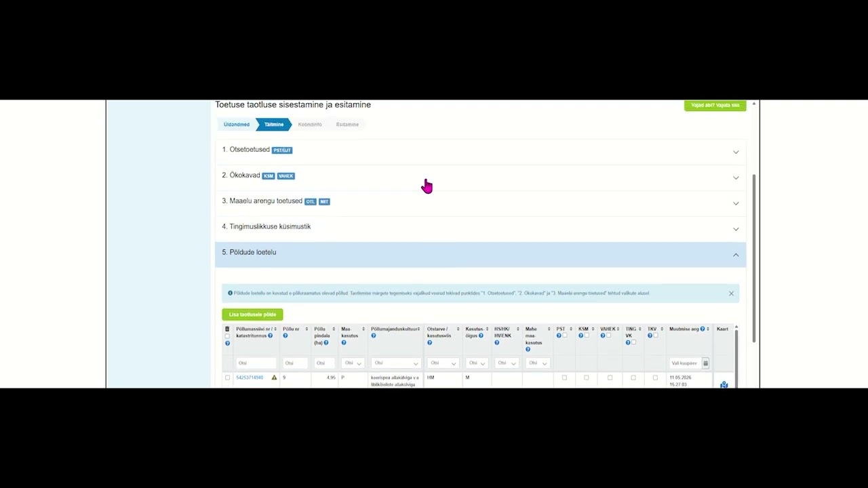Collapse the 5. Põldude loetelu section chevron
The height and width of the screenshot is (488, 868).
736,255
